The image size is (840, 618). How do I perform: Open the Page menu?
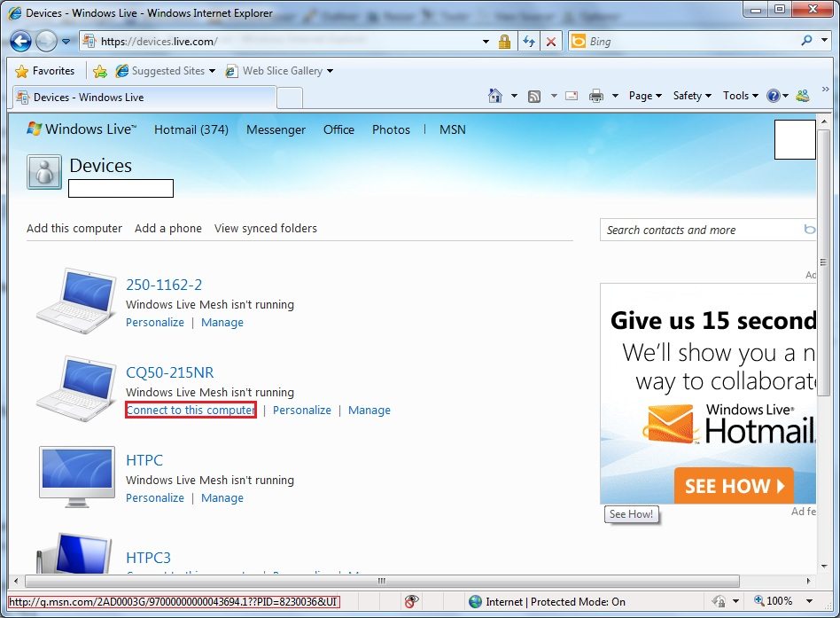645,96
